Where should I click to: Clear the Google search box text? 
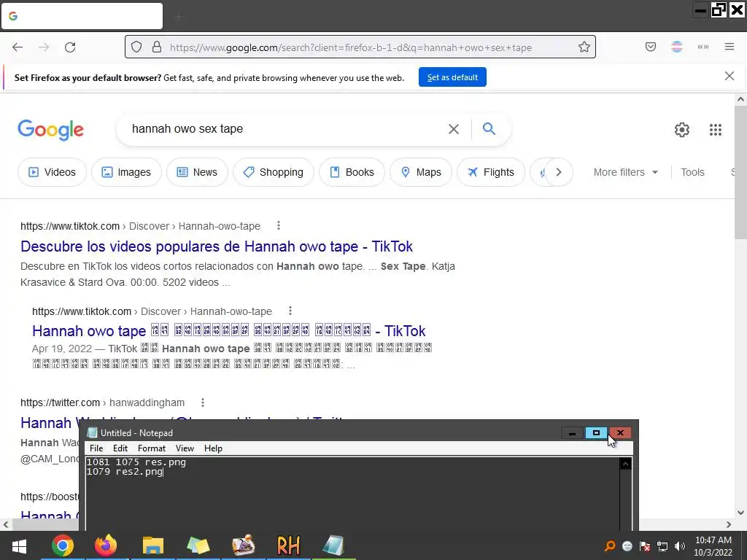454,129
